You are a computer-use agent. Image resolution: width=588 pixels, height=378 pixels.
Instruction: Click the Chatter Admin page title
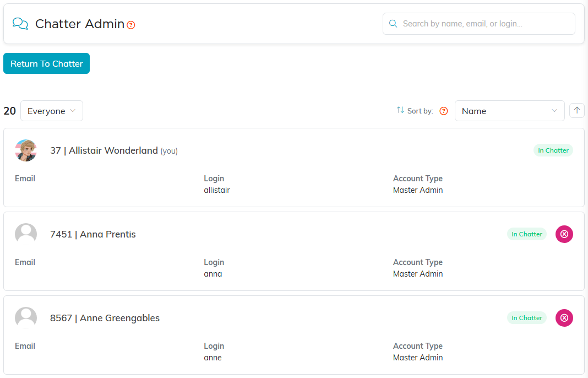click(x=80, y=24)
